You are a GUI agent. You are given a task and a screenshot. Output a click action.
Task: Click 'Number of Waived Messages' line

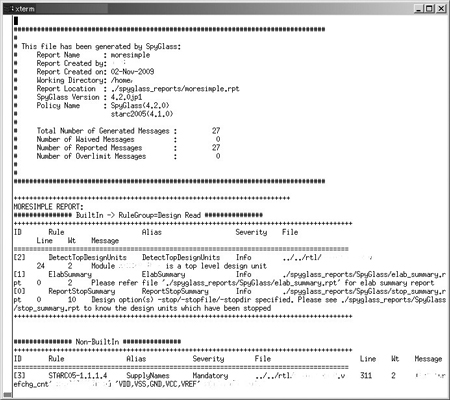tap(128, 139)
